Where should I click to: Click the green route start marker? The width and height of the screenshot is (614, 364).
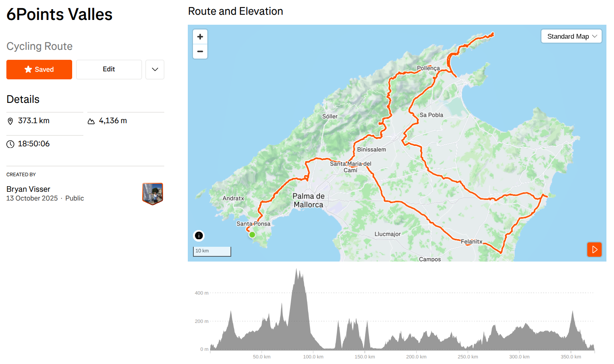click(x=252, y=235)
